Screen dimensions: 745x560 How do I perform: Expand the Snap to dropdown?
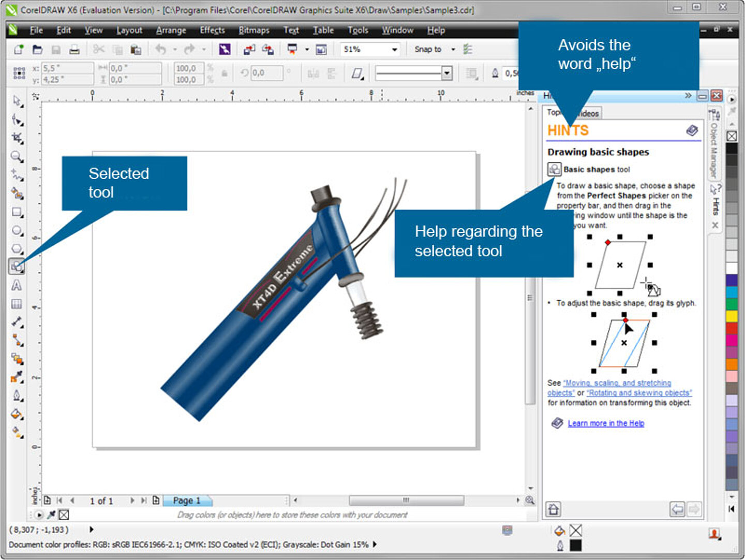click(453, 49)
